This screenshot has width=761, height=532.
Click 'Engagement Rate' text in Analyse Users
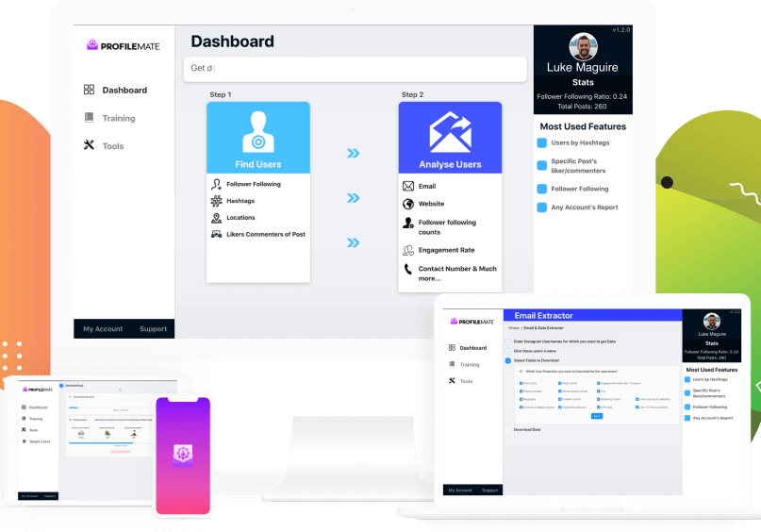pyautogui.click(x=446, y=250)
